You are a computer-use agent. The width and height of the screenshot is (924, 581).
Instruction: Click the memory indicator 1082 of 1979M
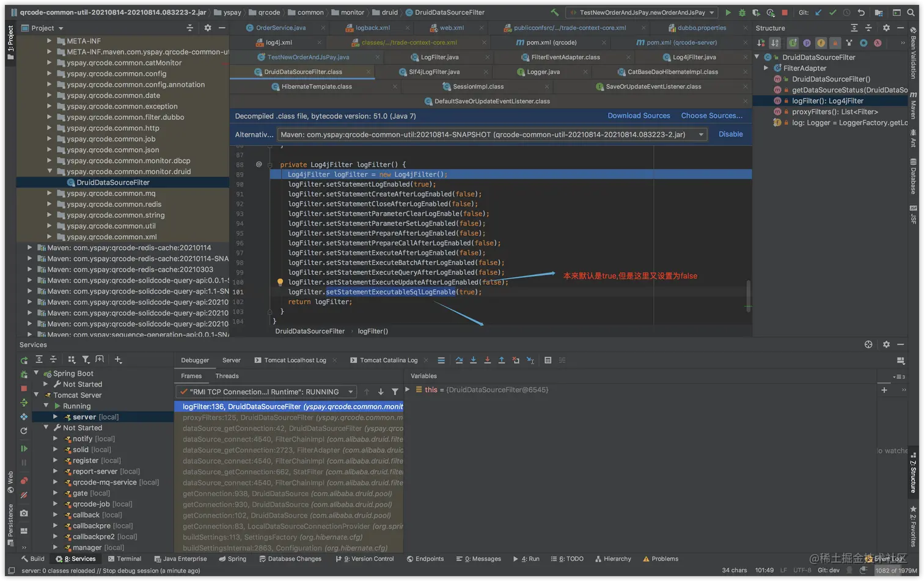895,570
